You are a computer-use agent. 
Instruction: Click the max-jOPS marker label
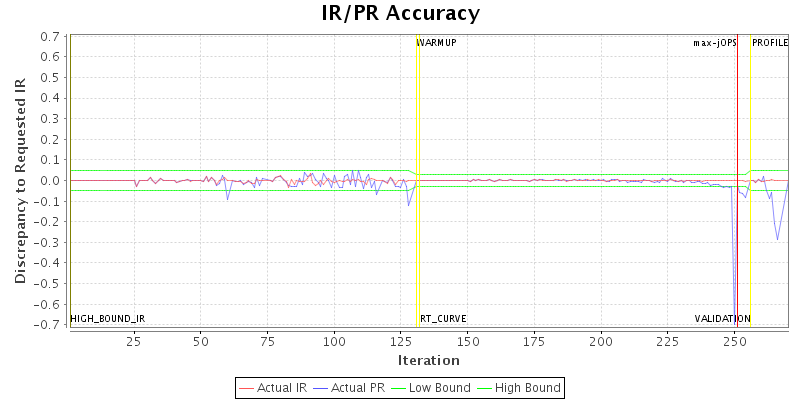click(715, 43)
